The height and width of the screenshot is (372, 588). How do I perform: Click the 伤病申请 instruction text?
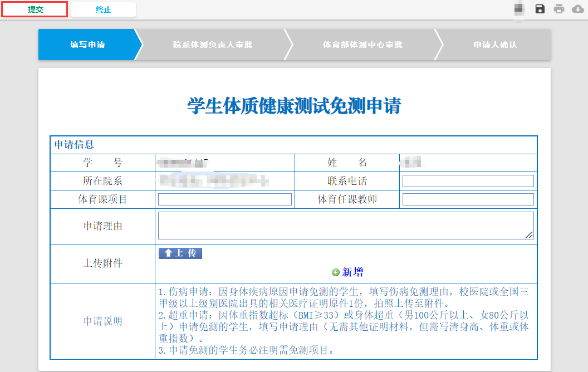pos(344,297)
